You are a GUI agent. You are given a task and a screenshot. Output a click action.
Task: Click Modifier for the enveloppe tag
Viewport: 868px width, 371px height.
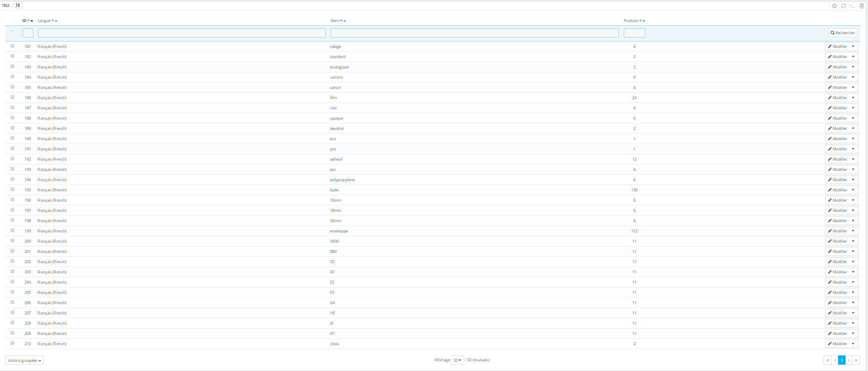[837, 231]
